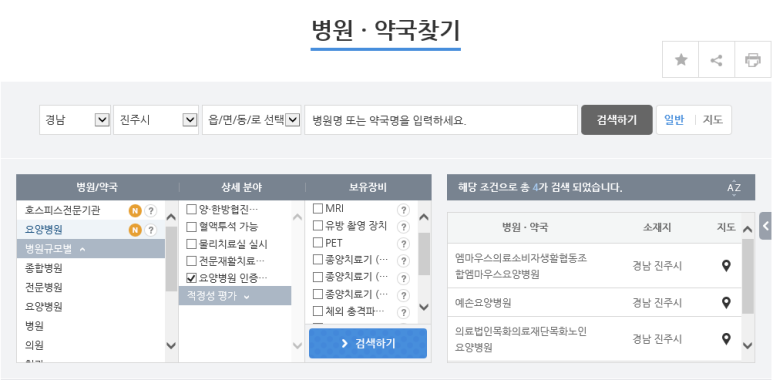
Task: Click the 보유장비 list scrollbar thumb
Action: (423, 253)
